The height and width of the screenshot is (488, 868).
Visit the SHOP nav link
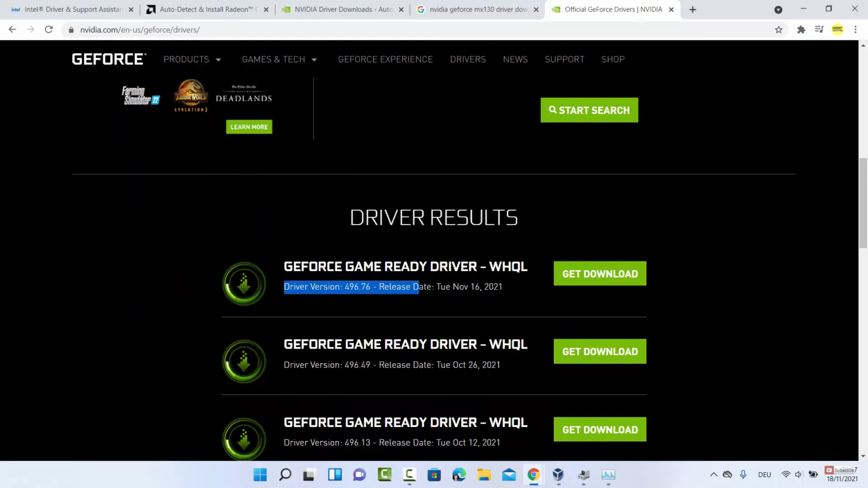point(613,59)
